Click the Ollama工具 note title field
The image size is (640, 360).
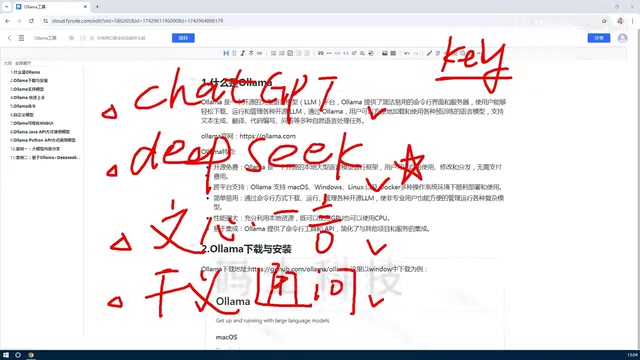click(45, 38)
